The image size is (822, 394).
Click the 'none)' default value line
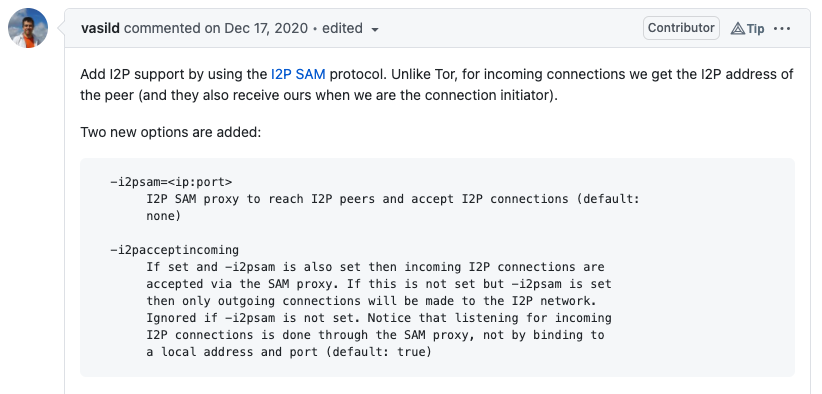[x=164, y=216]
